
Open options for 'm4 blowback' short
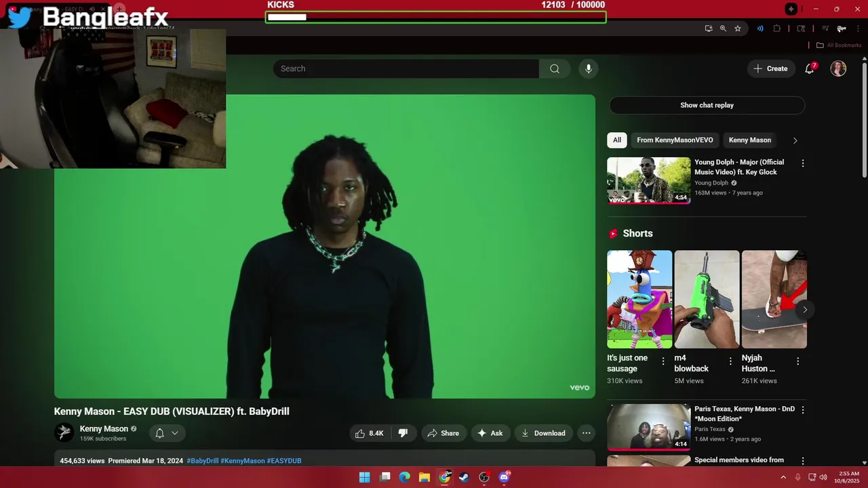click(730, 361)
